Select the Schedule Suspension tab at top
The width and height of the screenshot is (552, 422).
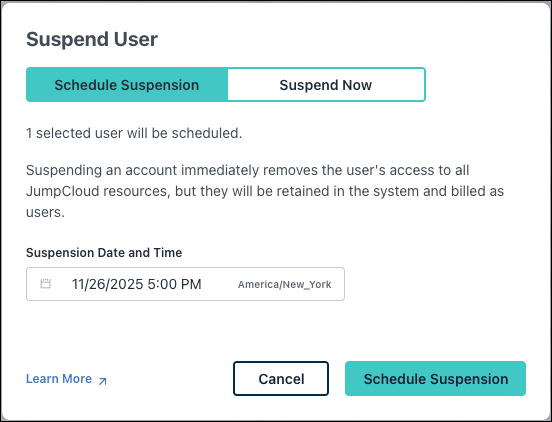(x=127, y=85)
